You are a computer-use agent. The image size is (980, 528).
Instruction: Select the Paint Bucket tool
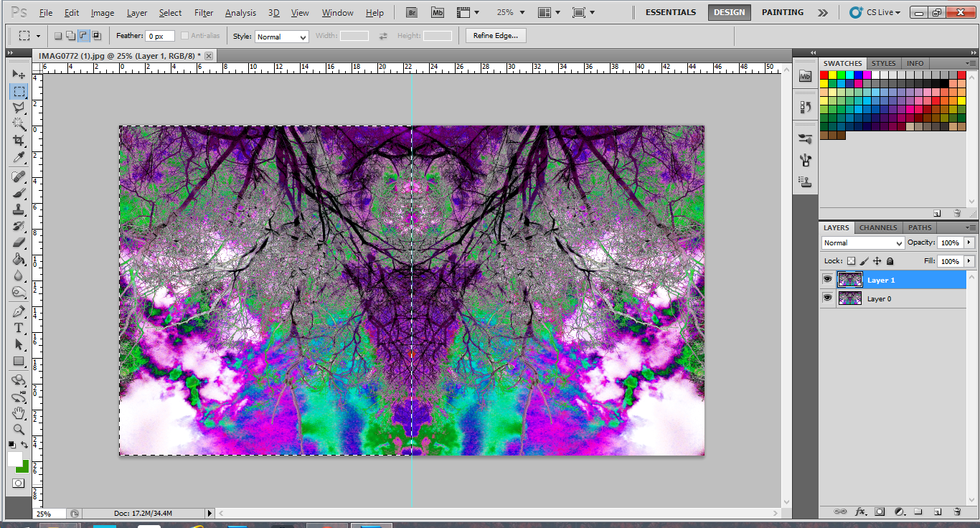pyautogui.click(x=19, y=259)
